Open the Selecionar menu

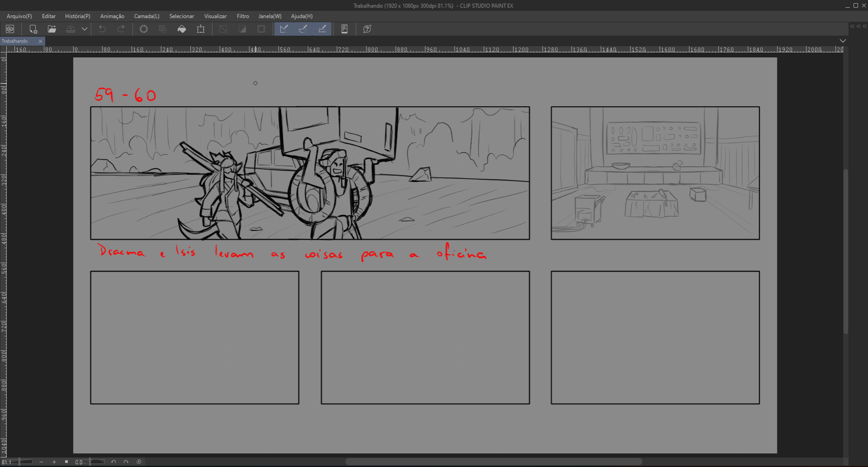(x=182, y=16)
